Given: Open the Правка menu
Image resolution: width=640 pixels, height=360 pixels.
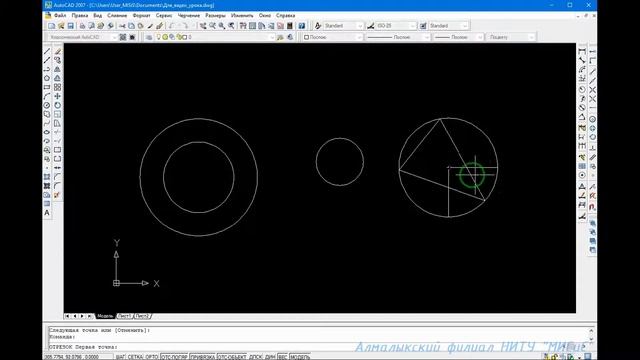Looking at the screenshot, I should pyautogui.click(x=80, y=16).
